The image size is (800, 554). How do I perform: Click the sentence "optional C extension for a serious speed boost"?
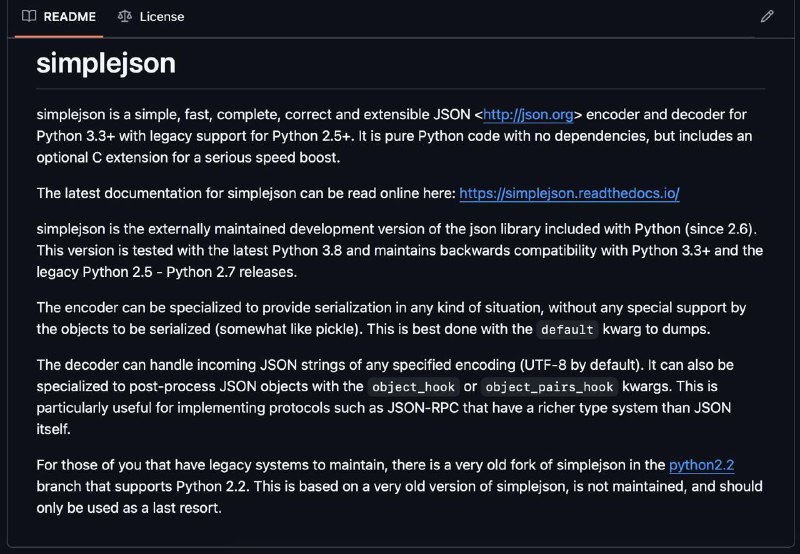click(187, 158)
